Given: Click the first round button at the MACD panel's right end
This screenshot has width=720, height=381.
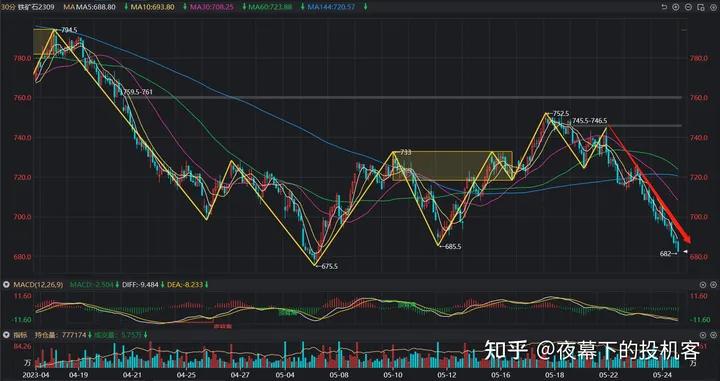Looking at the screenshot, I should tap(703, 285).
